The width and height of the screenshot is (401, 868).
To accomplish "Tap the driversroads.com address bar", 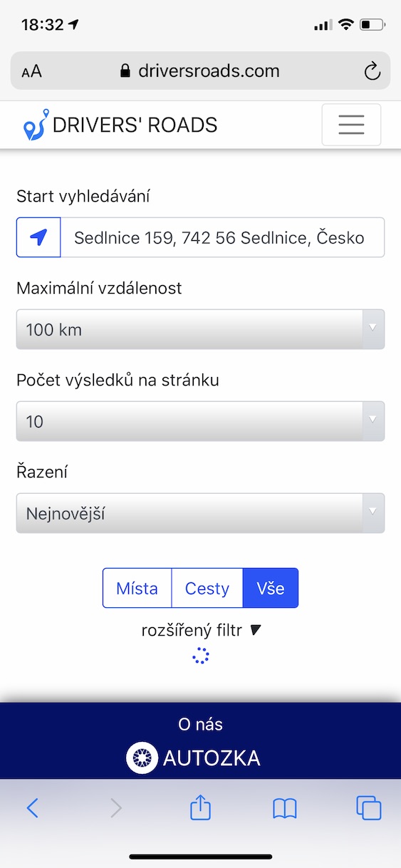I will tap(200, 71).
